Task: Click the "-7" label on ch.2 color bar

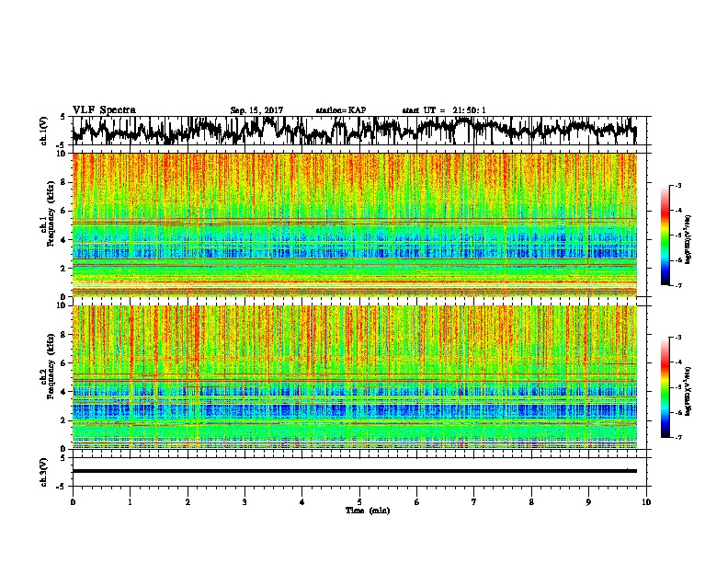Action: coord(677,437)
